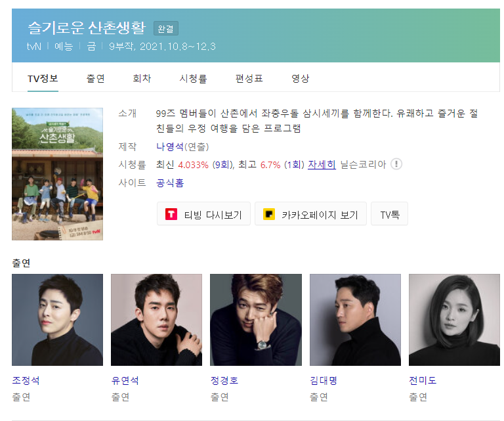Click the 자세히 ratings detail link
The image size is (504, 421).
322,165
